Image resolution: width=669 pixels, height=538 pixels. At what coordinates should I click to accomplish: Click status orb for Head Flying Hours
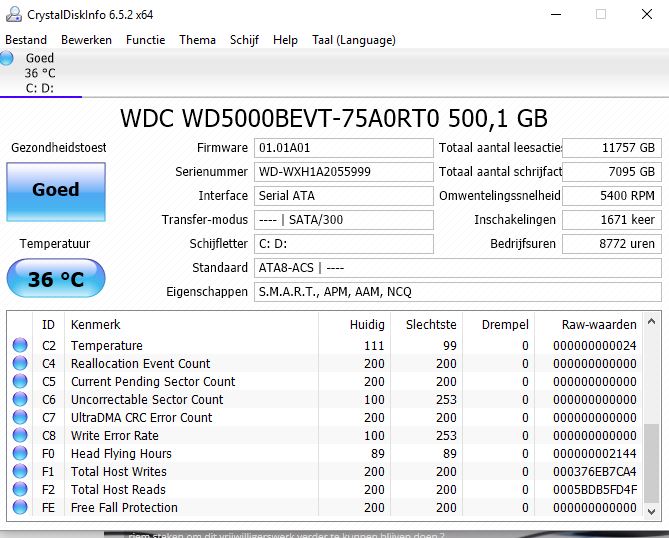[x=20, y=454]
